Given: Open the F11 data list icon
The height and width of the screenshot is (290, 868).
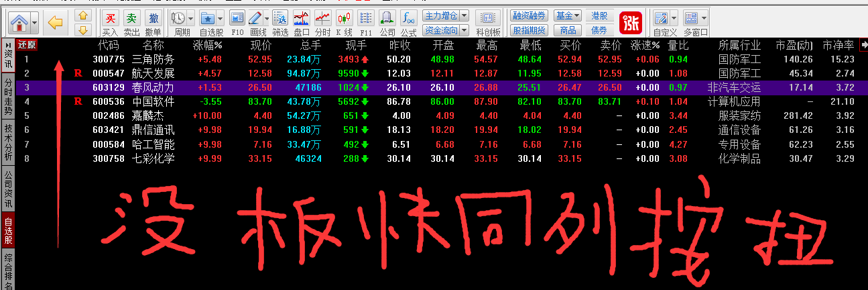Looking at the screenshot, I should 365,18.
